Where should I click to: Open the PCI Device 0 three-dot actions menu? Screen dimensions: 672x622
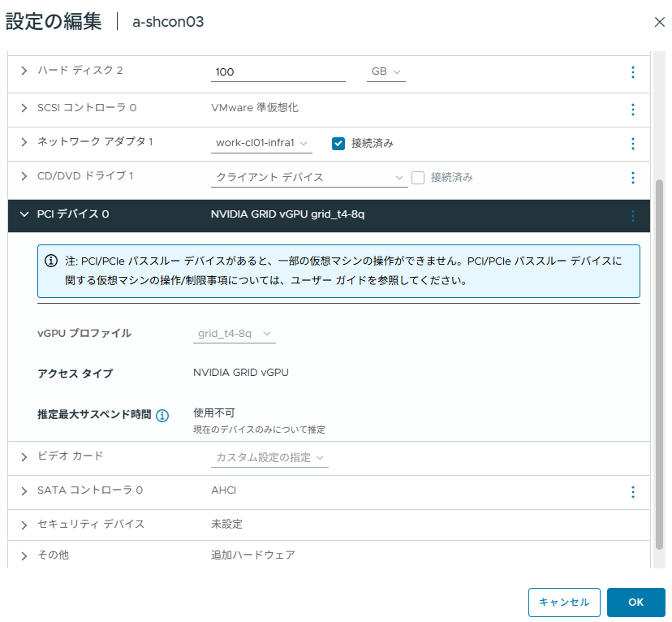click(x=632, y=216)
